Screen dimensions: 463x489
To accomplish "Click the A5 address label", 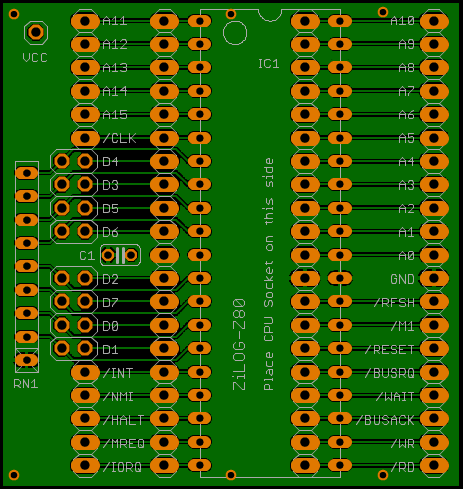I will pos(406,138).
